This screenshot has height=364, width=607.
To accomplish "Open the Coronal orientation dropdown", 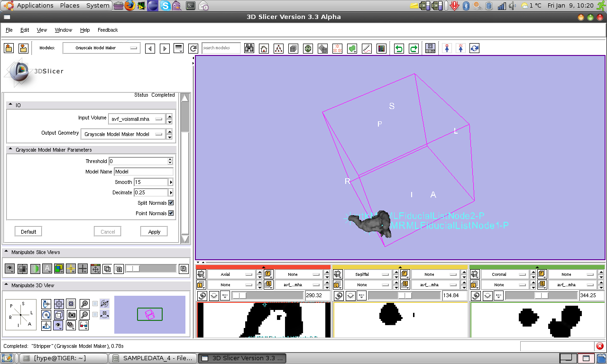I will (505, 274).
